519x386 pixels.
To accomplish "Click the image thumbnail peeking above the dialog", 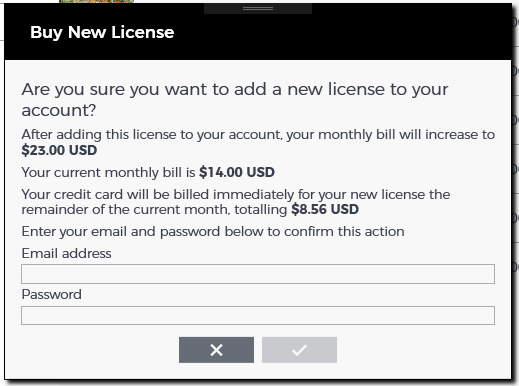I will pos(96,1).
